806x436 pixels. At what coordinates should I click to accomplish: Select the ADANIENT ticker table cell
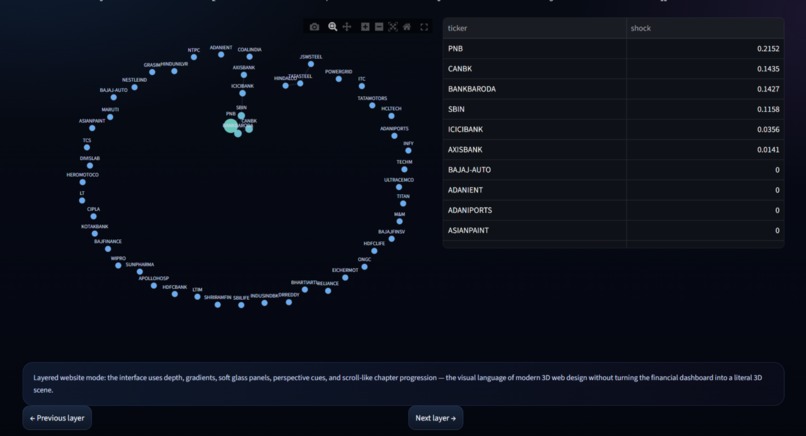[x=535, y=190]
